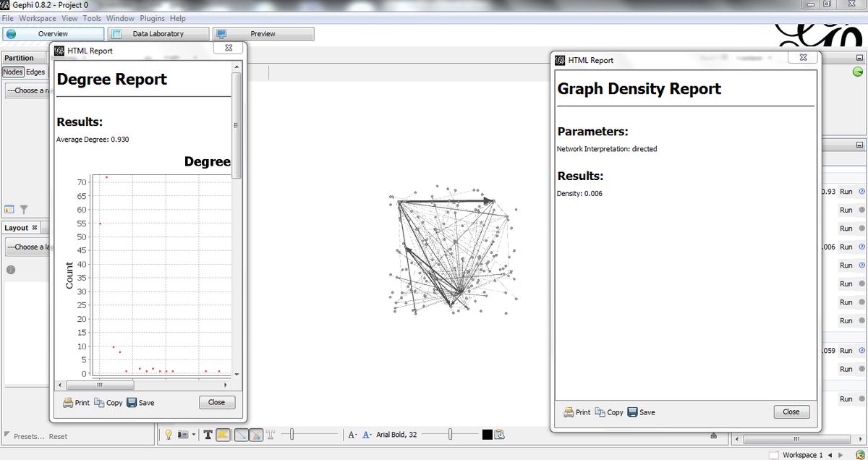Close the Degree Report with Close button
868x460 pixels.
pos(216,403)
